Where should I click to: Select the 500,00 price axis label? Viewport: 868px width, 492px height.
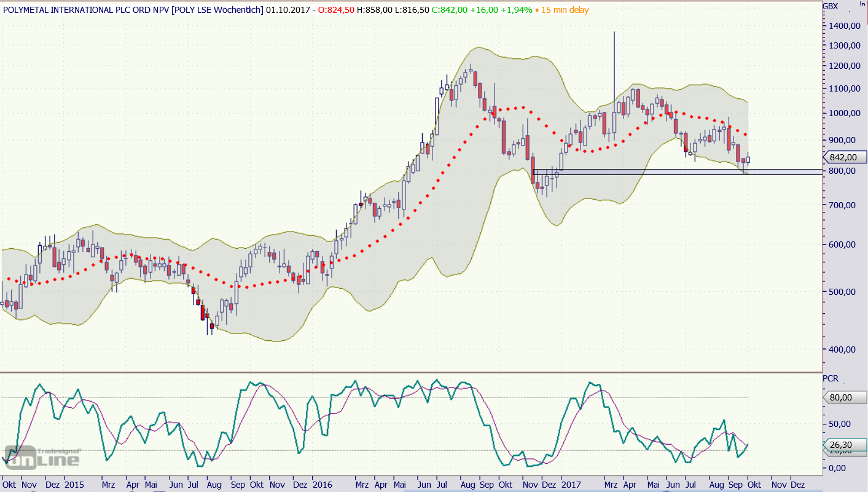point(843,291)
